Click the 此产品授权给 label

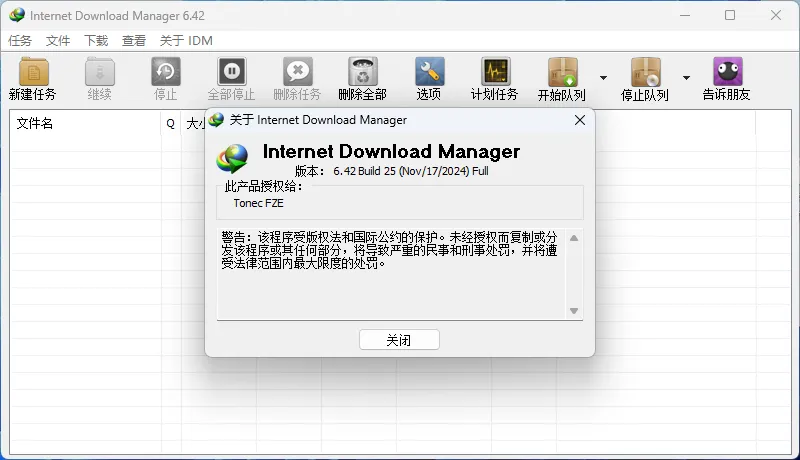coord(263,187)
